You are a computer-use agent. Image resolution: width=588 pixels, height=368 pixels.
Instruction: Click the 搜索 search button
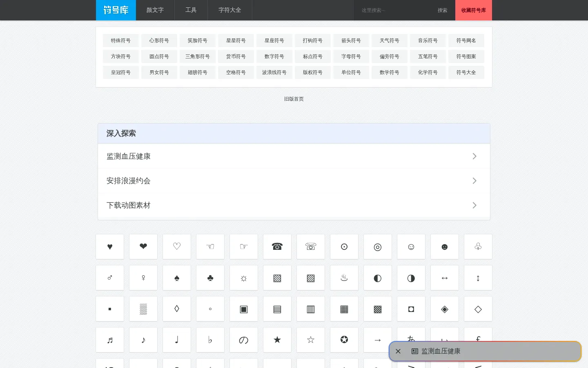[x=443, y=10]
